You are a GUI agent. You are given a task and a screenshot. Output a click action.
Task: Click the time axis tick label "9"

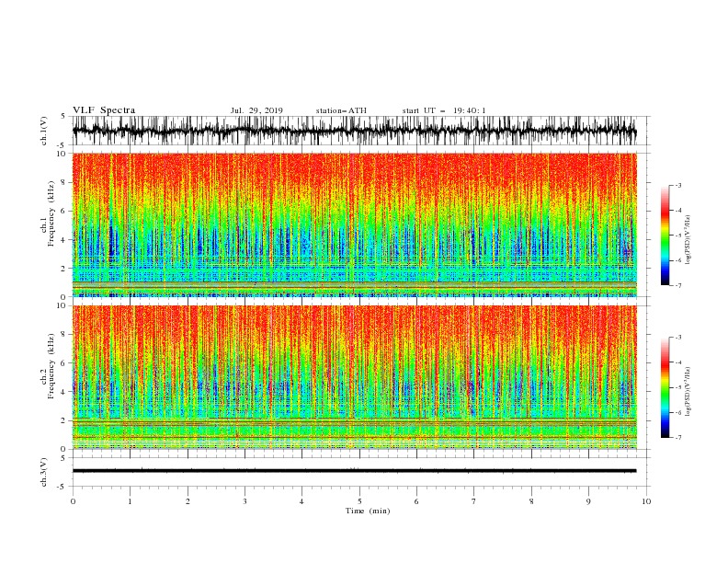tap(588, 501)
